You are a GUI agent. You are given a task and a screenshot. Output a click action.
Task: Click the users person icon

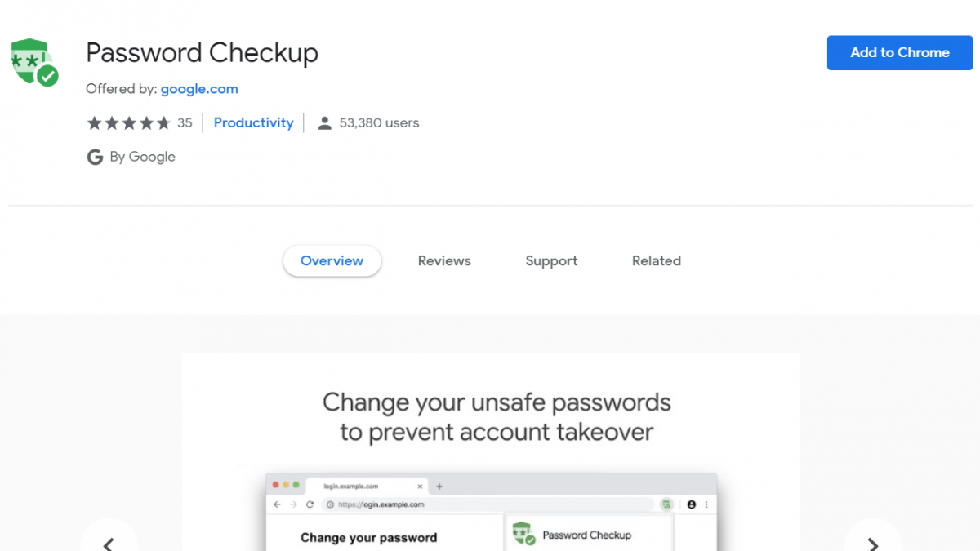click(324, 123)
